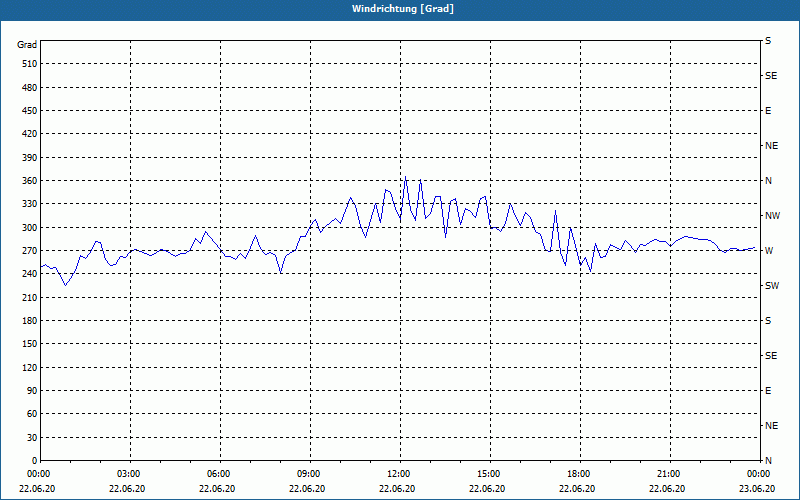Click the "Grad" unit label above the y-axis
Viewport: 800px width, 500px height.
(x=27, y=45)
